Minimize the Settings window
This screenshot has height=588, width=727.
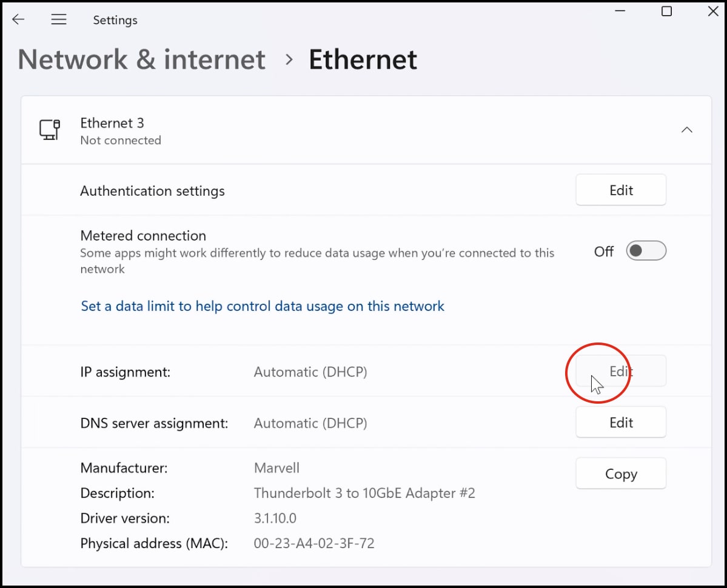619,12
